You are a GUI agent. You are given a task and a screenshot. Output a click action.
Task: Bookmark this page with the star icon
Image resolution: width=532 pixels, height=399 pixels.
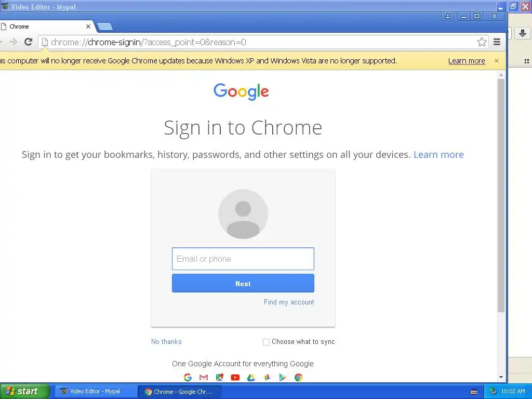click(x=482, y=42)
